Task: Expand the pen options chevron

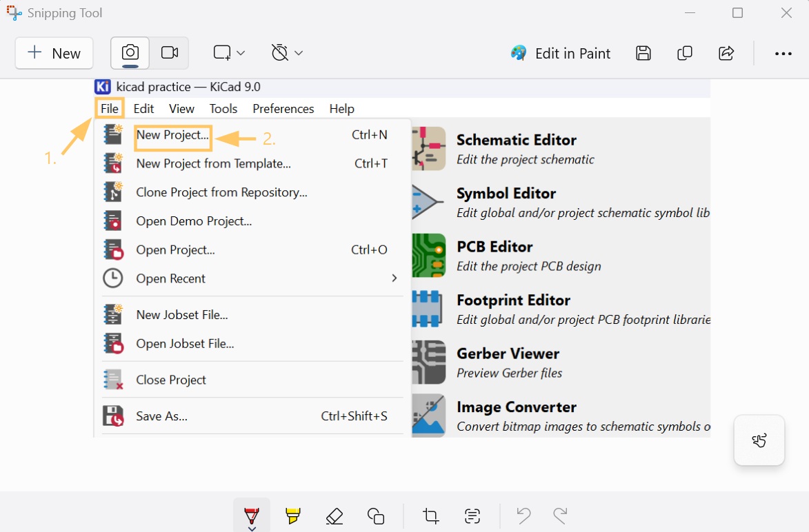Action: pos(251,527)
